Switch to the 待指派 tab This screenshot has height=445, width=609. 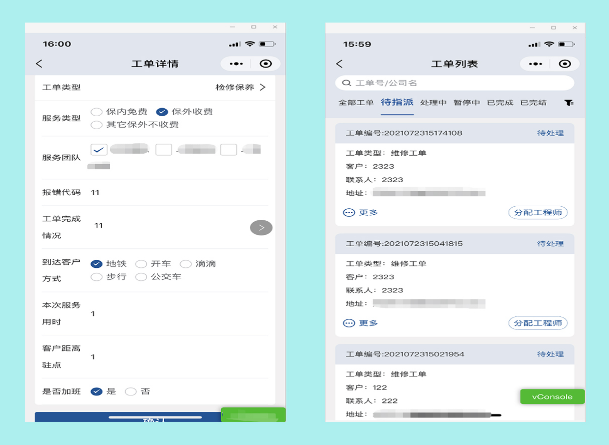[397, 102]
